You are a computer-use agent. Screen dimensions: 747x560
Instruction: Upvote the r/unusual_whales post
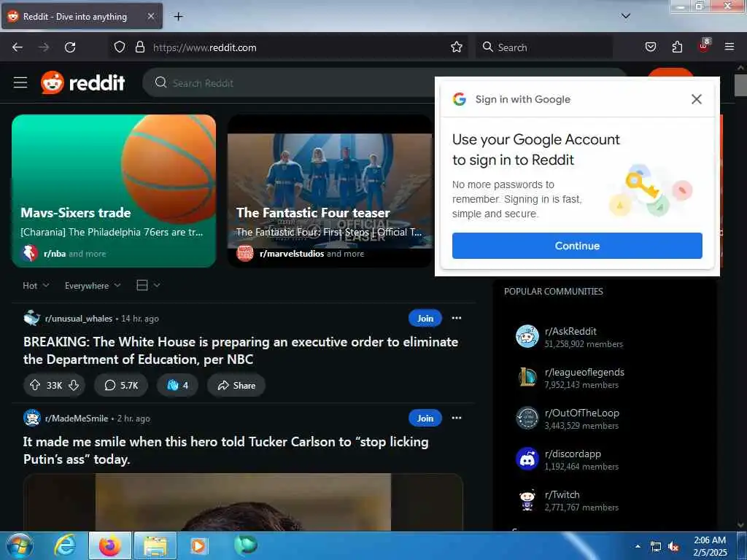pos(35,385)
